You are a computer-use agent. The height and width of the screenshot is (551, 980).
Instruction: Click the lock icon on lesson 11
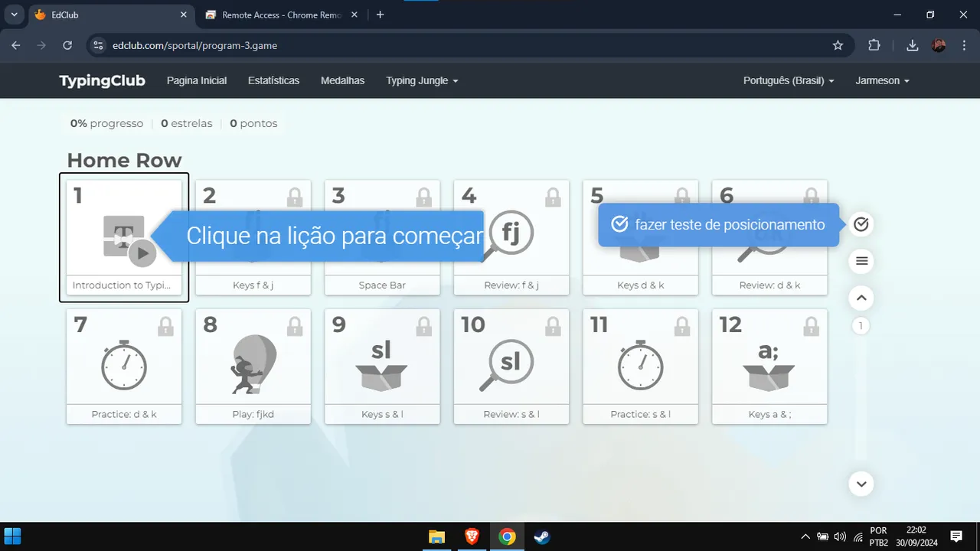[682, 327]
